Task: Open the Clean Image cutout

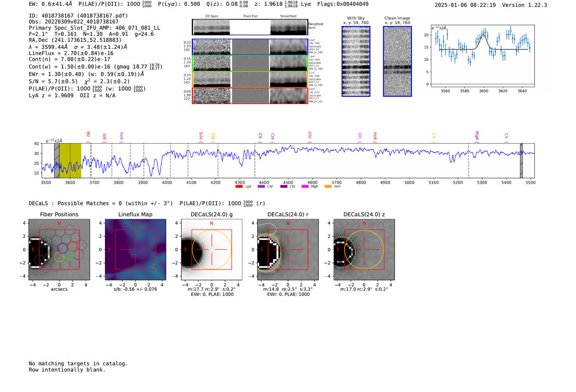Action: tap(397, 61)
